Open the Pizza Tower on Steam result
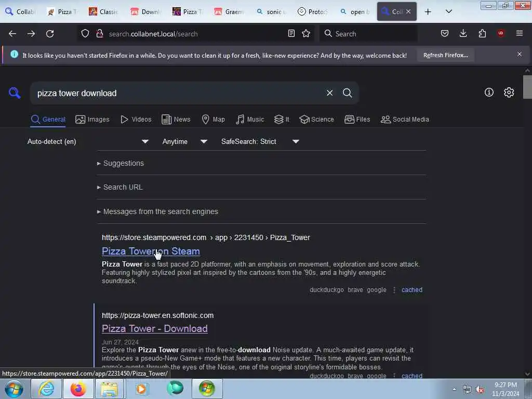This screenshot has width=532, height=399. [151, 251]
